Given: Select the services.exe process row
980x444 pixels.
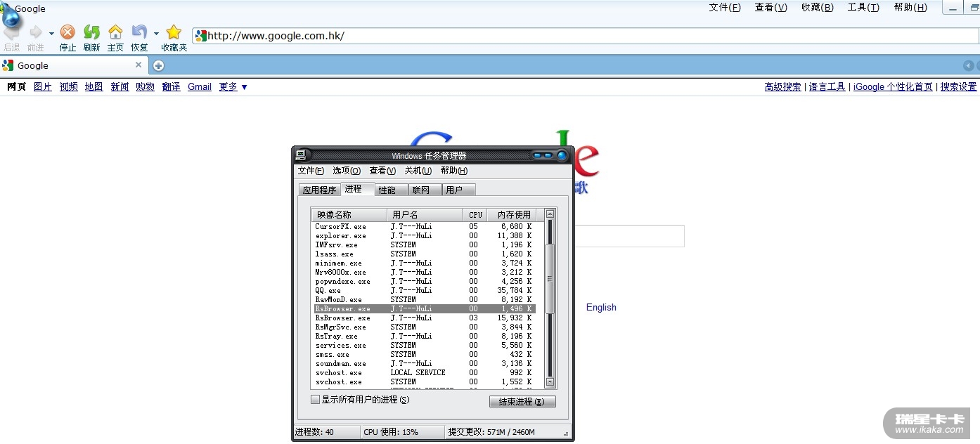Looking at the screenshot, I should click(x=425, y=345).
